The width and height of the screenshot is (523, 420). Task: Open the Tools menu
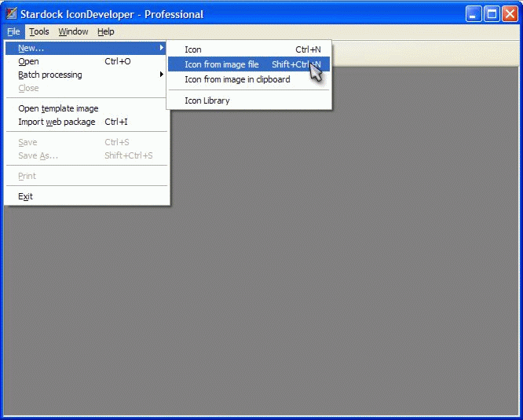(x=39, y=31)
